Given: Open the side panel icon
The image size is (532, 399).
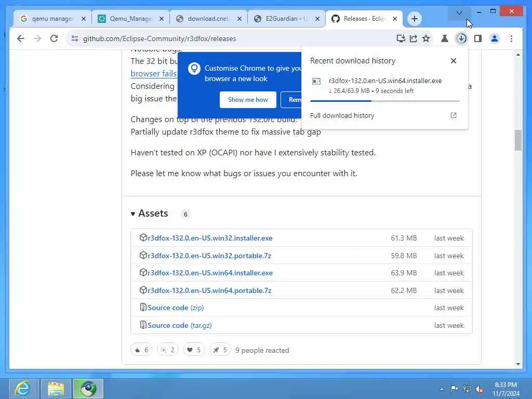Looking at the screenshot, I should click(478, 38).
